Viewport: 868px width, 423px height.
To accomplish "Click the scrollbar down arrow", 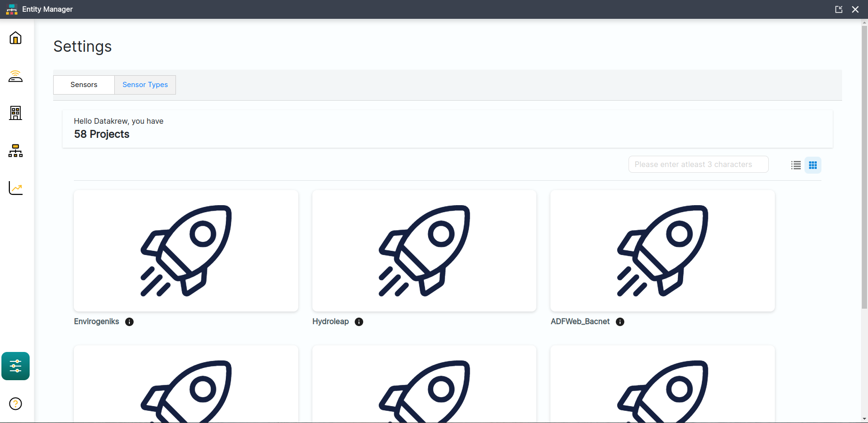I will (x=864, y=419).
